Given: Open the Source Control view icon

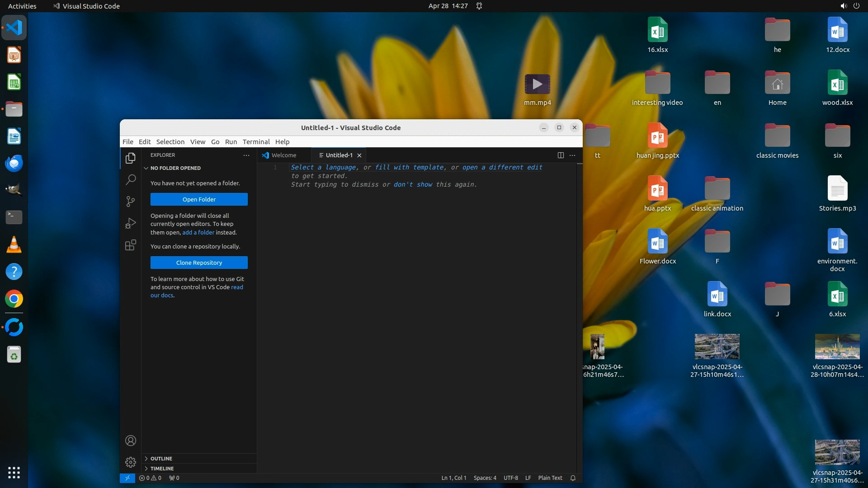Looking at the screenshot, I should pos(131,202).
